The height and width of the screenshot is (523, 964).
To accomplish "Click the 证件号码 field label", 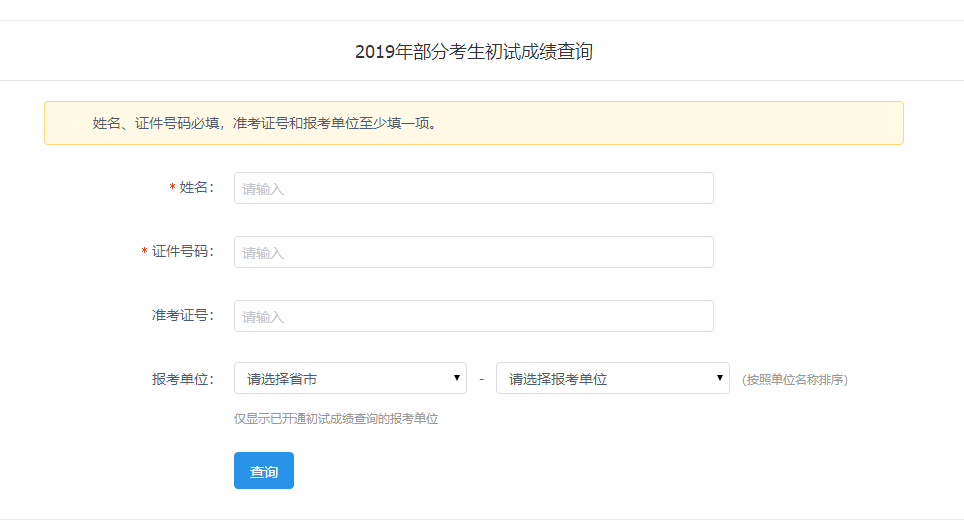I will (182, 252).
